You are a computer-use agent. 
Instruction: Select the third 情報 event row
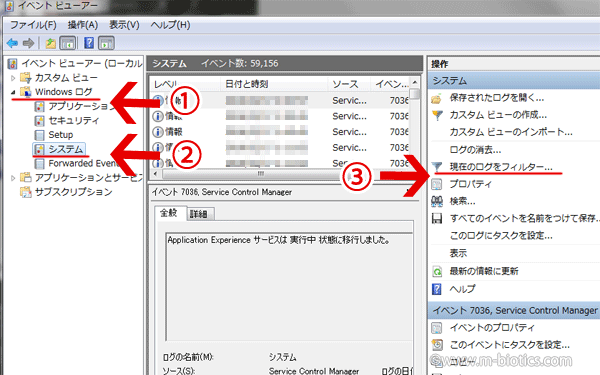280,132
